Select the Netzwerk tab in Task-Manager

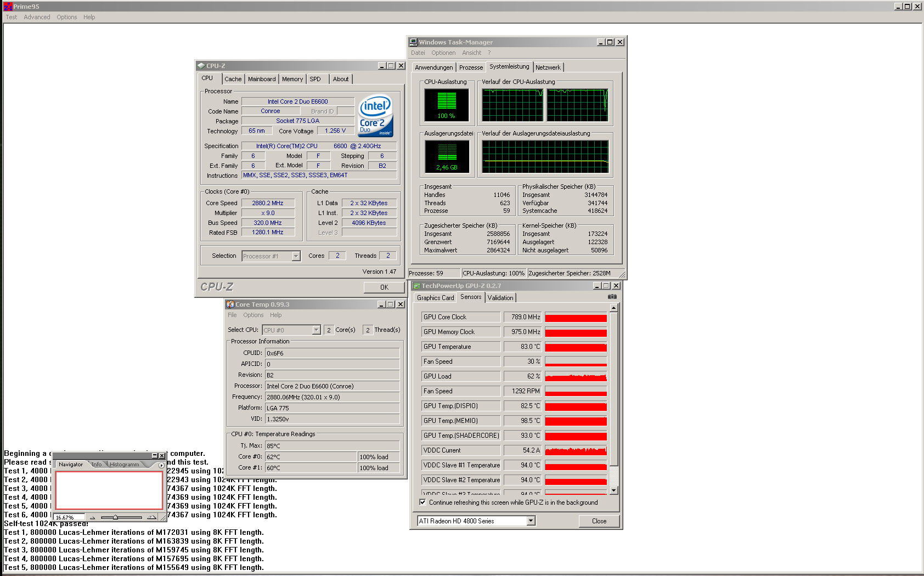click(x=548, y=67)
